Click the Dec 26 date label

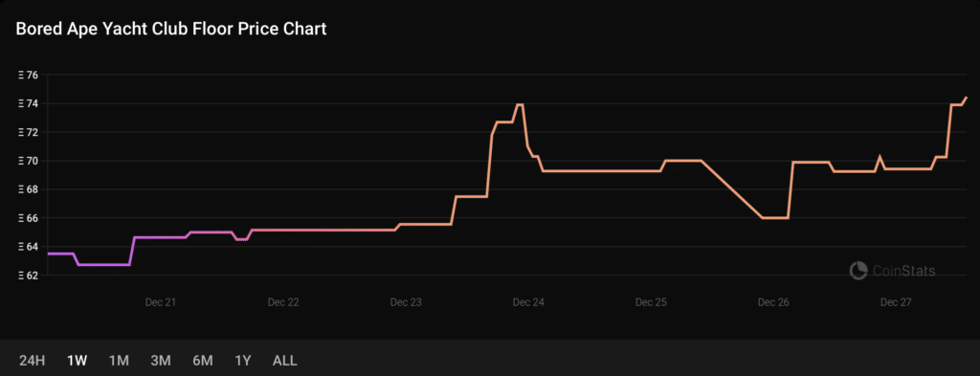click(x=773, y=303)
